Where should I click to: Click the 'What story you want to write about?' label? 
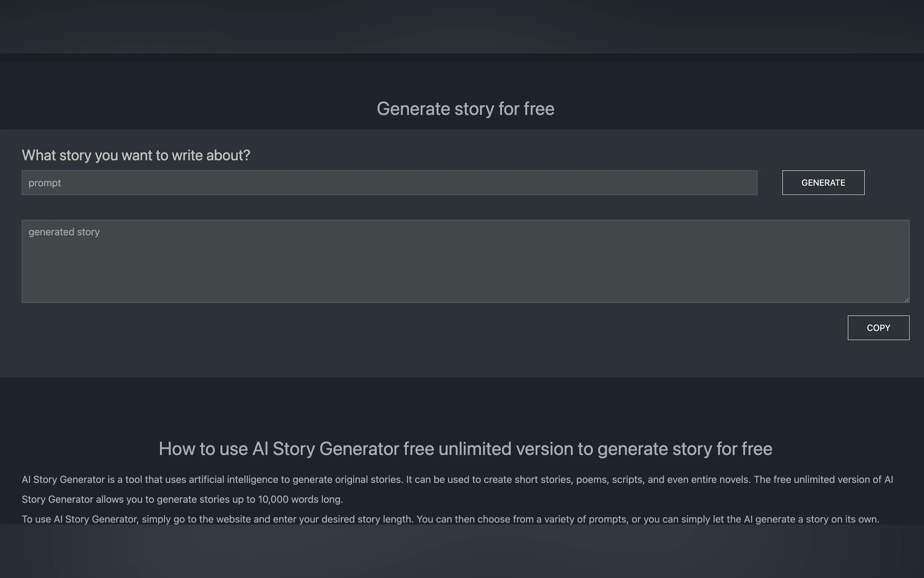coord(136,155)
